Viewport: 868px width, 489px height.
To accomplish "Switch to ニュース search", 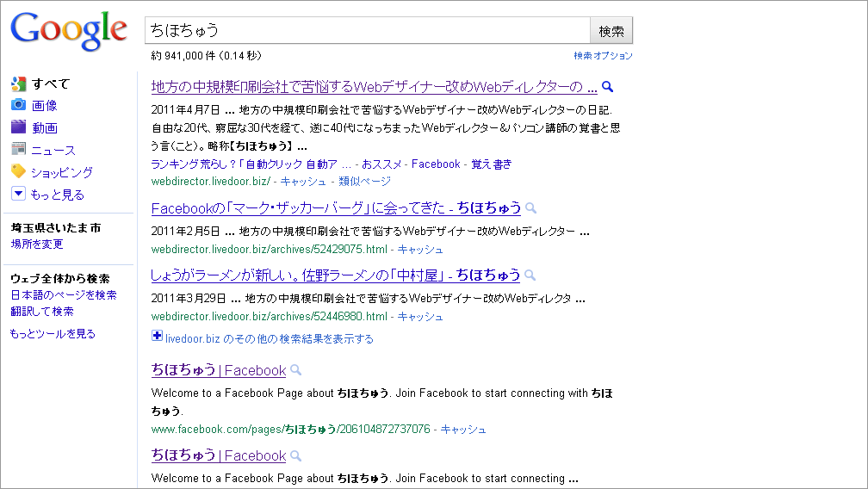I will pyautogui.click(x=53, y=150).
